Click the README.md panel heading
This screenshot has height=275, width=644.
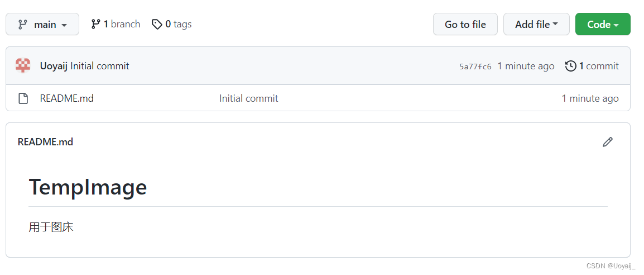(x=45, y=142)
